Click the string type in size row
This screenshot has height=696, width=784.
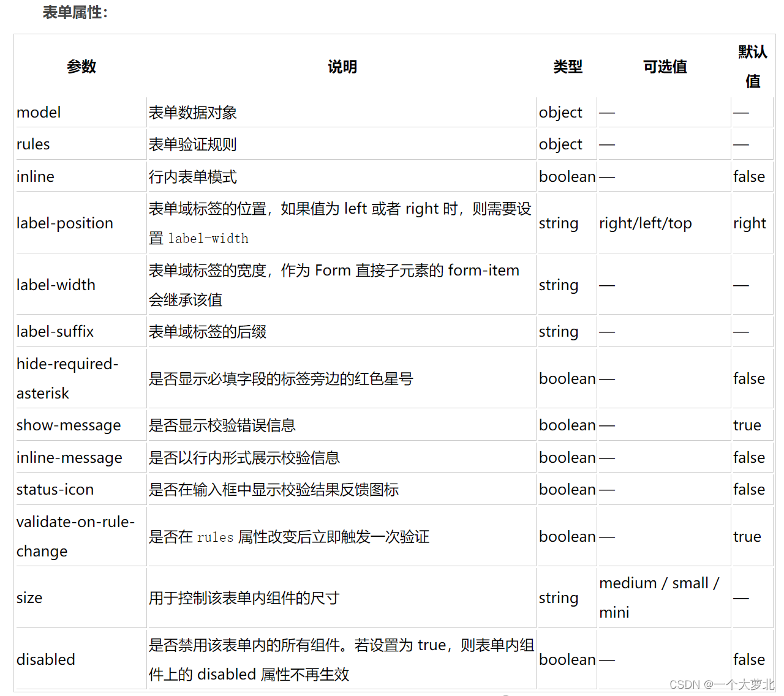click(559, 597)
